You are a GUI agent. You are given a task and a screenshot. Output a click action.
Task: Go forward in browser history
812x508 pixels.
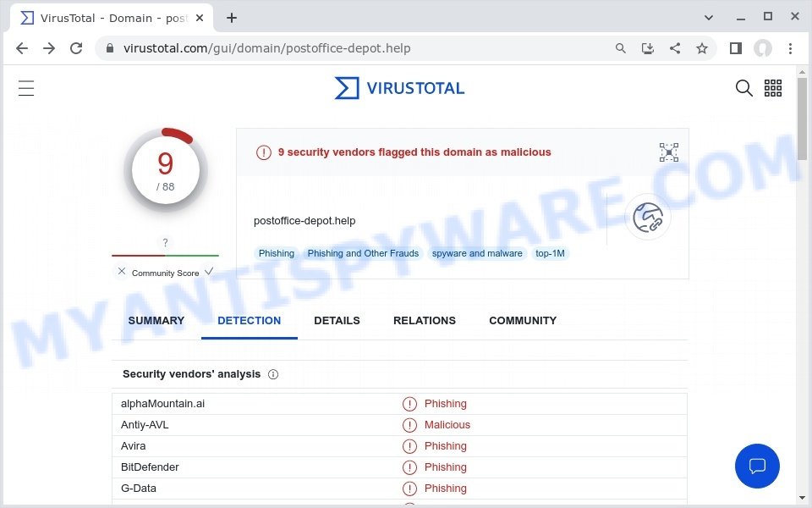(x=49, y=48)
